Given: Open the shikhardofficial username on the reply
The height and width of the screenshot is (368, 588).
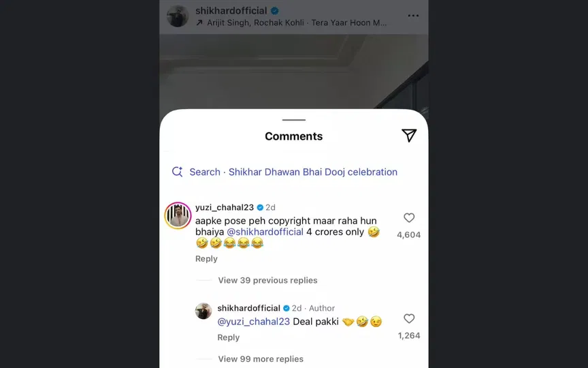Looking at the screenshot, I should point(248,308).
